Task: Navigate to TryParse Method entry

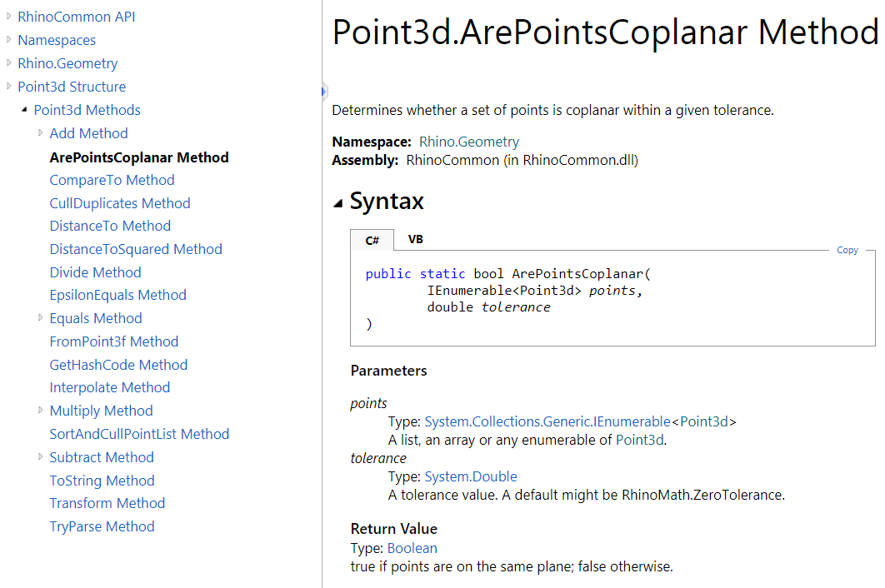Action: coord(102,526)
